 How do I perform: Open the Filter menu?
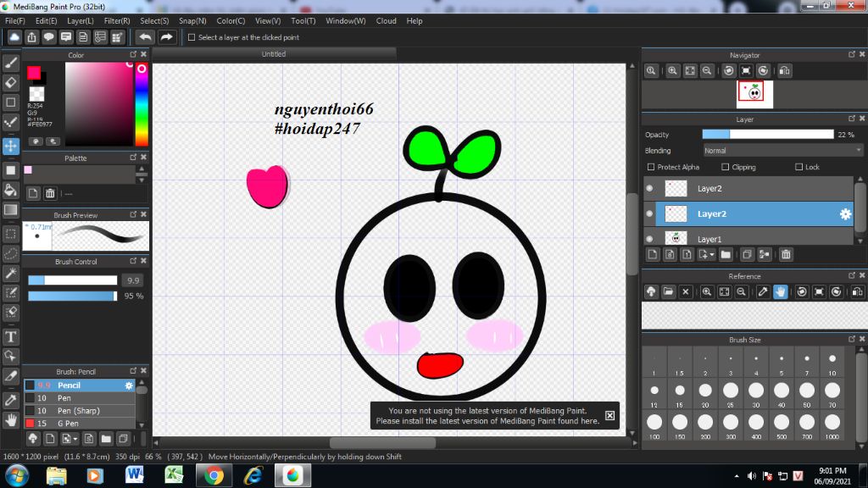(117, 20)
